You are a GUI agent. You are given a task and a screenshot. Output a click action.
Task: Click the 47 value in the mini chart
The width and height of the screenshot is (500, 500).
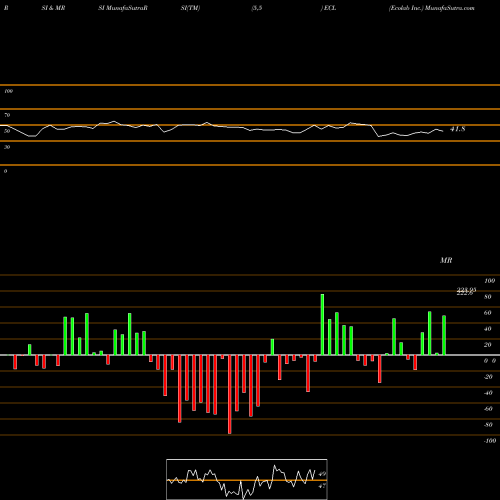point(322,486)
